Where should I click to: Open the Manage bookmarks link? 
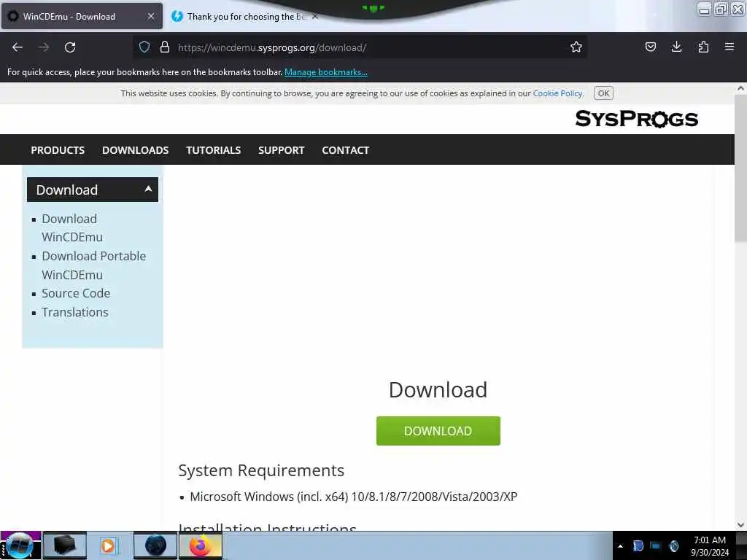click(x=326, y=72)
